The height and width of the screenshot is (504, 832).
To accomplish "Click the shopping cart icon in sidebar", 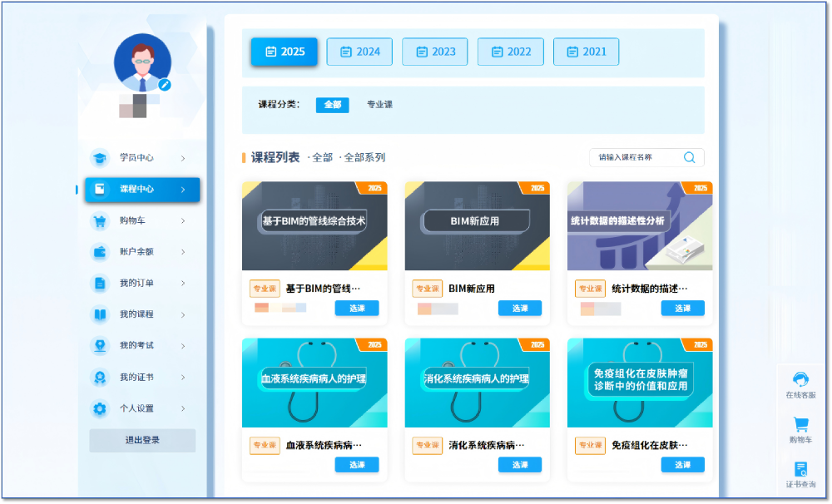I will [100, 220].
